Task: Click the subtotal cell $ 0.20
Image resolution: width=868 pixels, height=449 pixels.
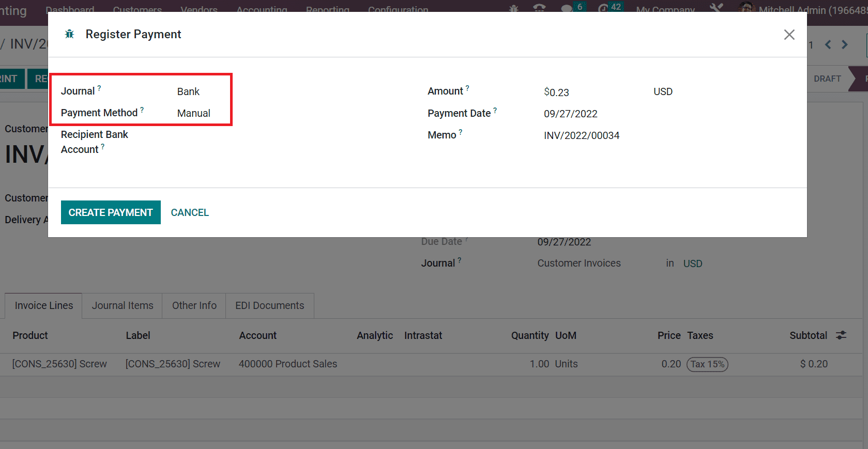Action: click(814, 364)
